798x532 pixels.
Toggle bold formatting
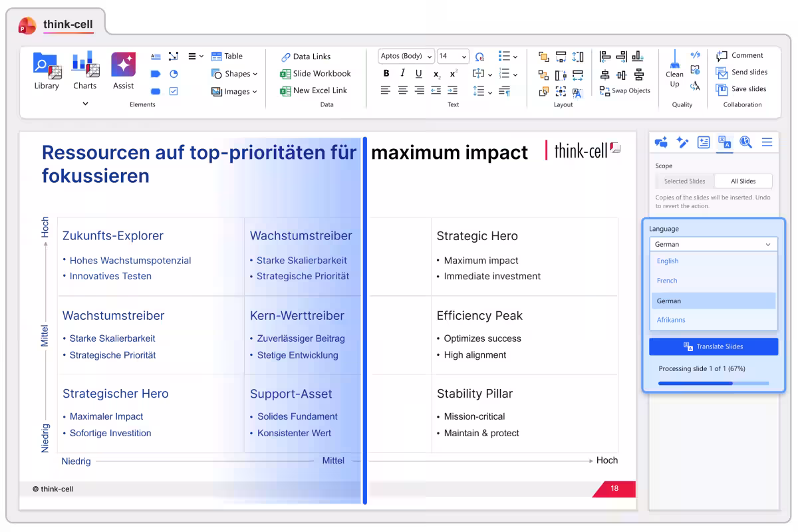coord(386,74)
